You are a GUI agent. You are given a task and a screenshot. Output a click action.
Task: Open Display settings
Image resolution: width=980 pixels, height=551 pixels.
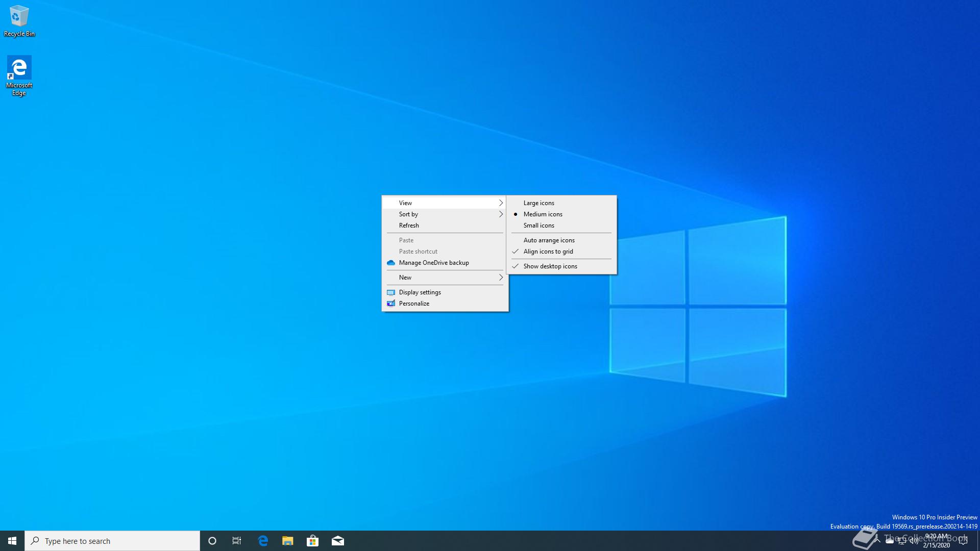point(420,292)
